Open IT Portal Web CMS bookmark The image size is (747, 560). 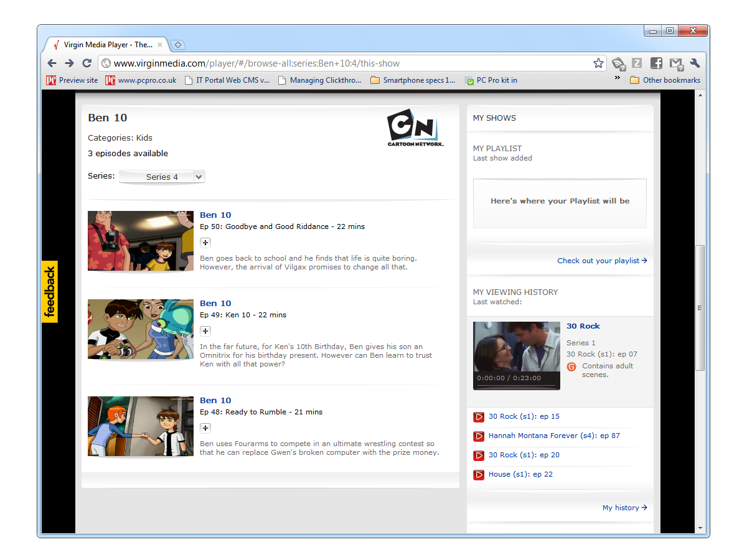point(228,80)
